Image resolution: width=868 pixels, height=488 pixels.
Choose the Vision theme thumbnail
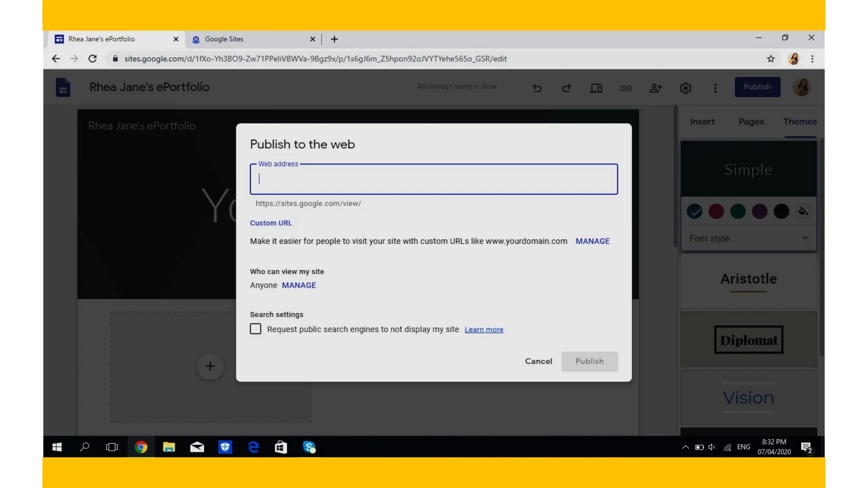point(748,398)
